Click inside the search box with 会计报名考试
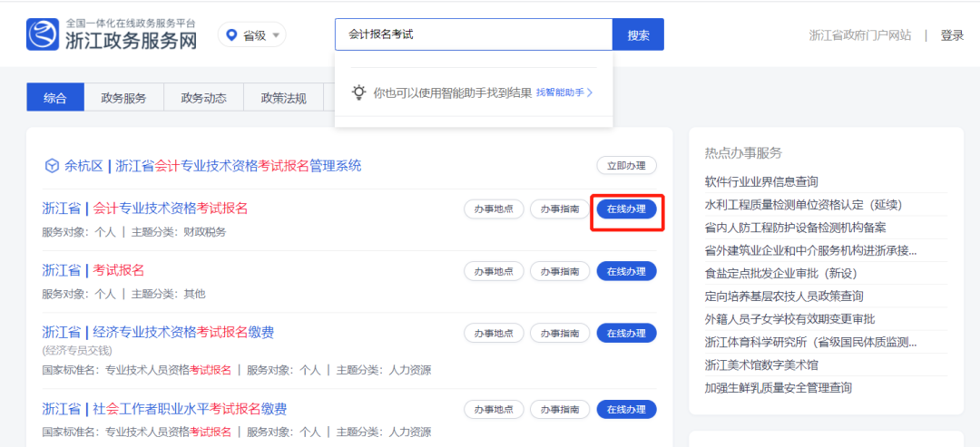Screen dimensions: 980x447 coord(472,34)
